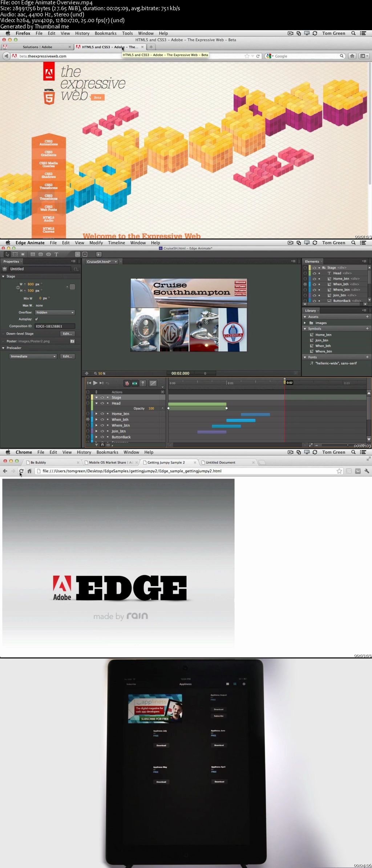The height and width of the screenshot is (868, 372).
Task: Hide the Home_btn layer in timeline
Action: [x=102, y=414]
